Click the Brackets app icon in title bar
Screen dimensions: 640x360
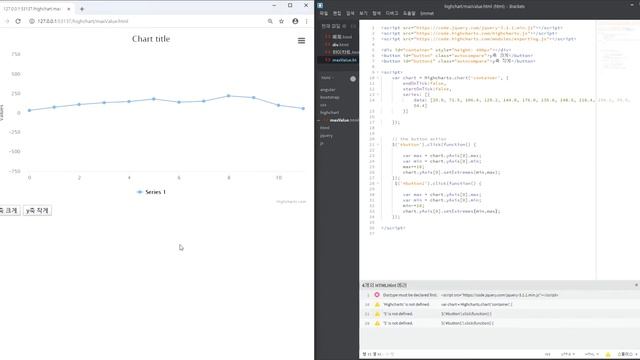pyautogui.click(x=320, y=5)
